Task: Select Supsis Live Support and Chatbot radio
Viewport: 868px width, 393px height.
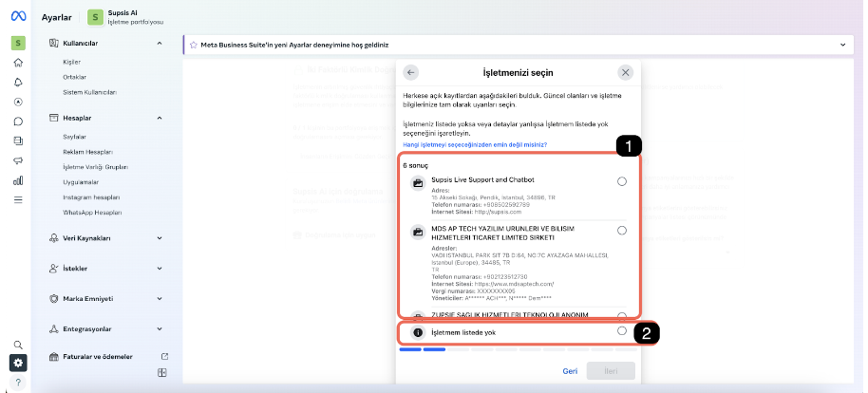Action: [x=622, y=181]
